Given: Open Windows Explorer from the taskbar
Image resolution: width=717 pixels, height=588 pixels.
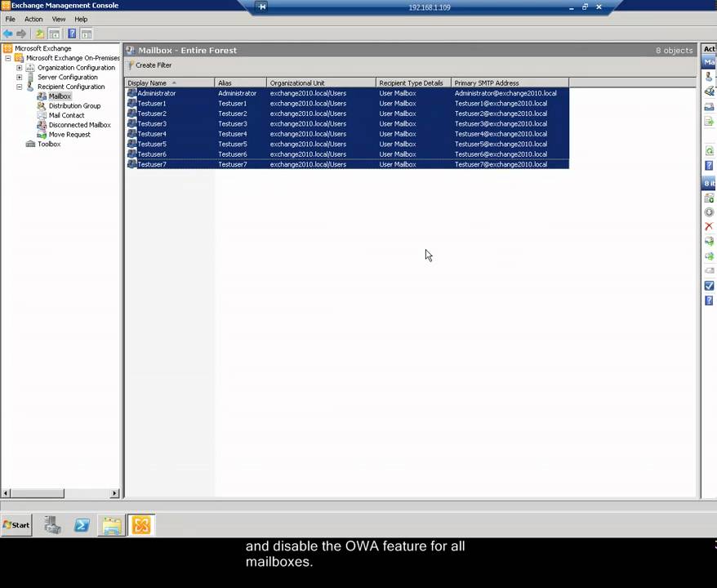Looking at the screenshot, I should [x=112, y=525].
